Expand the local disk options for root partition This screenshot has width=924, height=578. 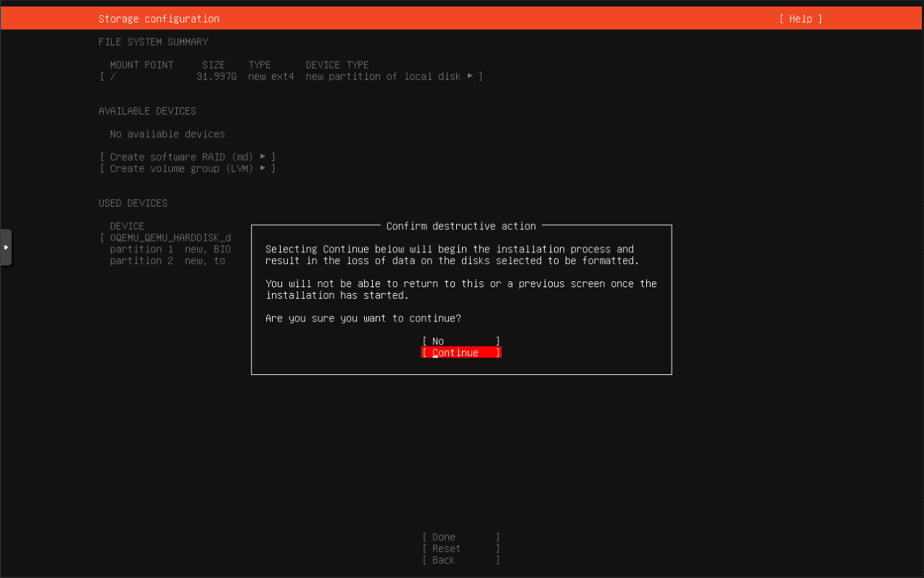point(471,76)
